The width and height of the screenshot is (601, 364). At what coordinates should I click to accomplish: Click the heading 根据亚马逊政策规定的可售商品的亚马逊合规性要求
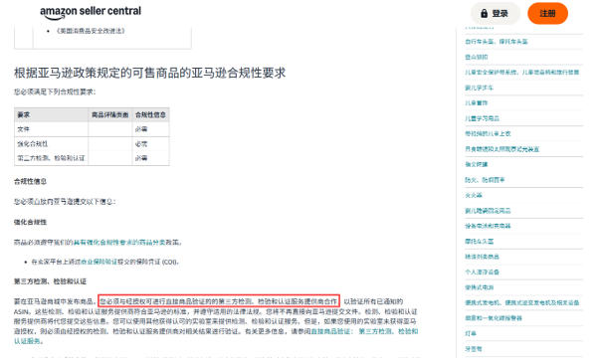(x=150, y=73)
